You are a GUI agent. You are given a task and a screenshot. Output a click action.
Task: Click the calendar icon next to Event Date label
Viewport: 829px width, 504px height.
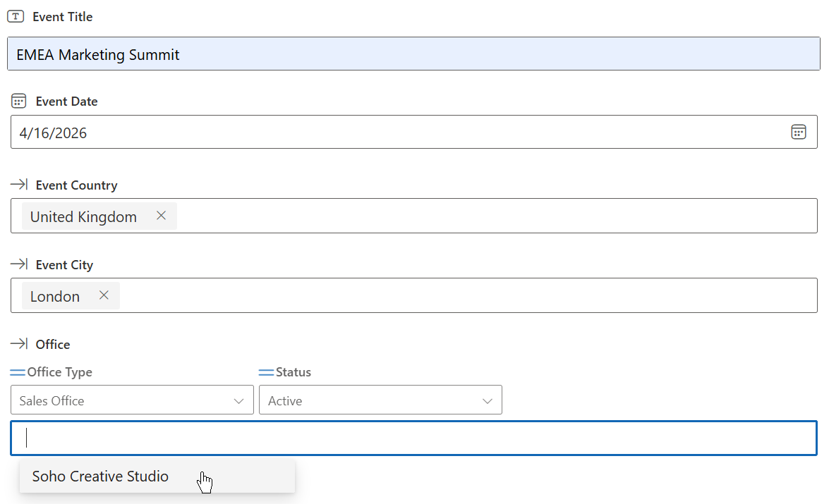[19, 102]
